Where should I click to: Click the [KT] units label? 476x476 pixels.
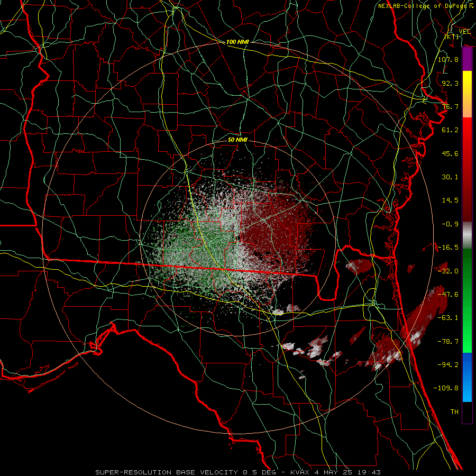coord(452,36)
